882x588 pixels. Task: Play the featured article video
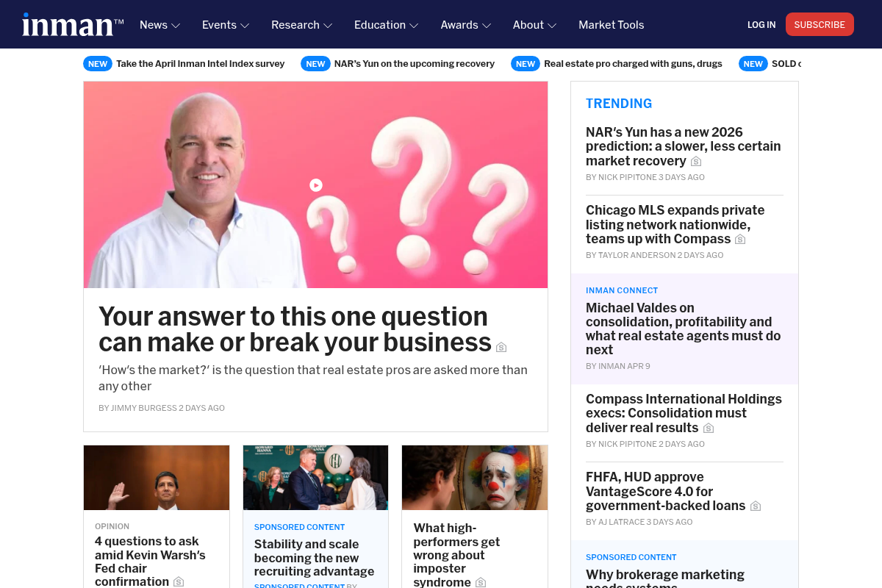click(315, 185)
